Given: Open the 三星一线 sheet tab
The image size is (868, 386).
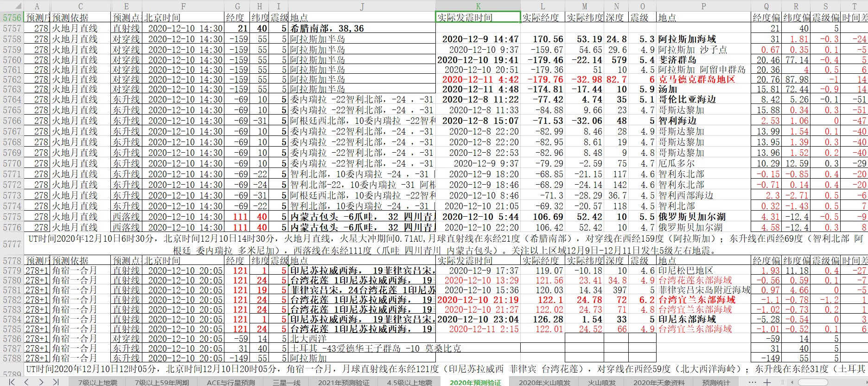Looking at the screenshot, I should [286, 382].
